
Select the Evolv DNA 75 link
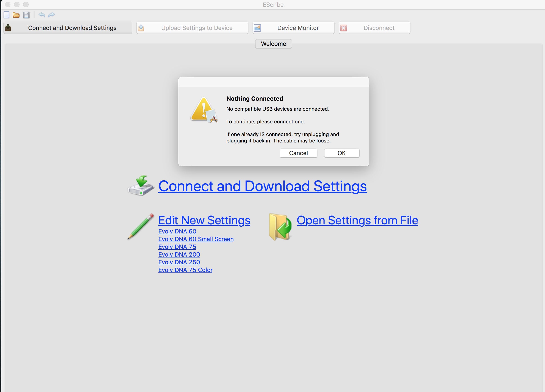click(x=177, y=247)
